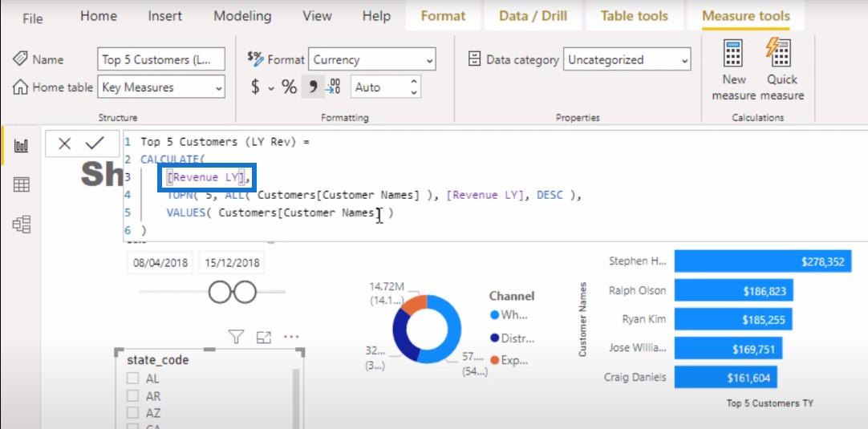Image resolution: width=868 pixels, height=429 pixels.
Task: Click the Home table house icon
Action: (21, 87)
